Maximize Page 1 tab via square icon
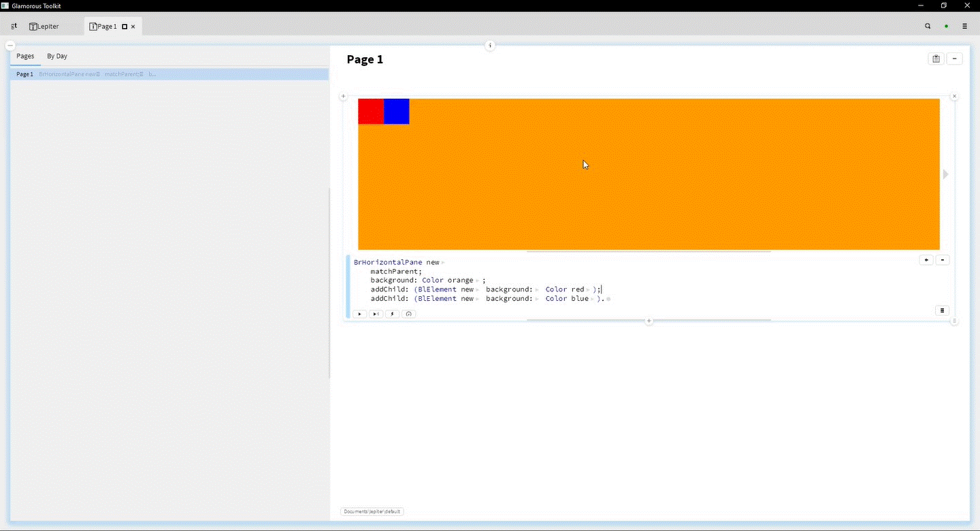This screenshot has width=980, height=531. (x=125, y=27)
